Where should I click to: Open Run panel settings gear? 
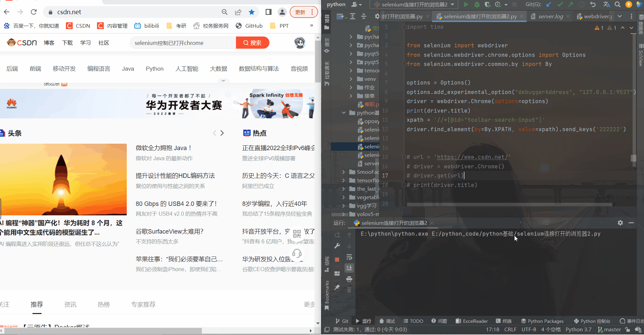(620, 223)
